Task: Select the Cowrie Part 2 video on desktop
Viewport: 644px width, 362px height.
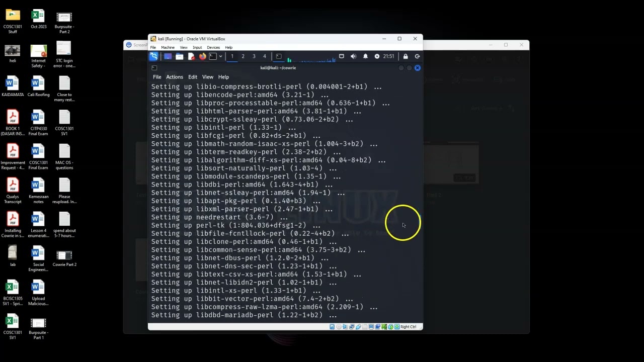Action: 64,258
